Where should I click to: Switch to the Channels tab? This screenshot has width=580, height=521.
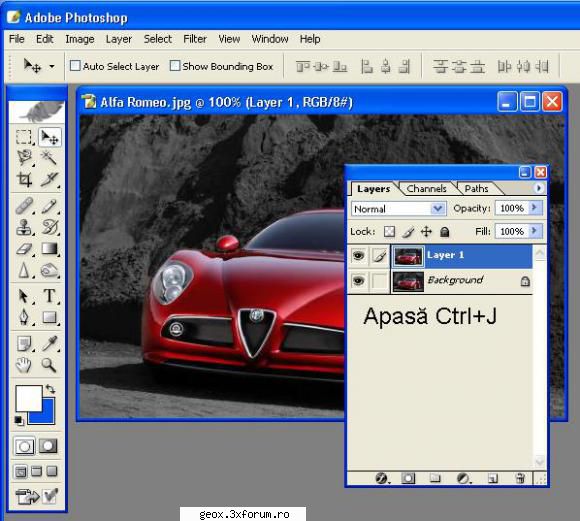click(426, 189)
